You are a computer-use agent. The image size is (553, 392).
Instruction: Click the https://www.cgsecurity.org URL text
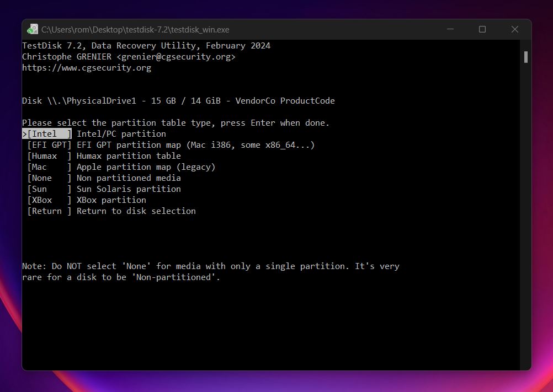(87, 68)
